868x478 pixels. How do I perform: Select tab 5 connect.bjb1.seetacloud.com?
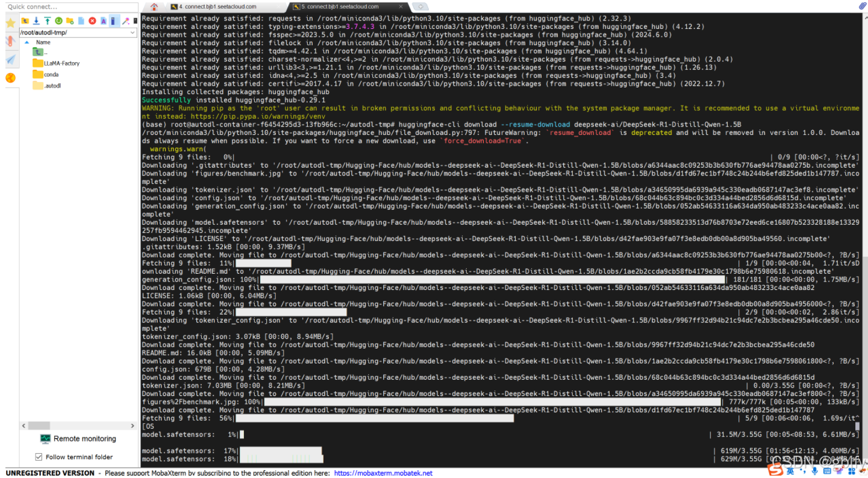pyautogui.click(x=348, y=7)
